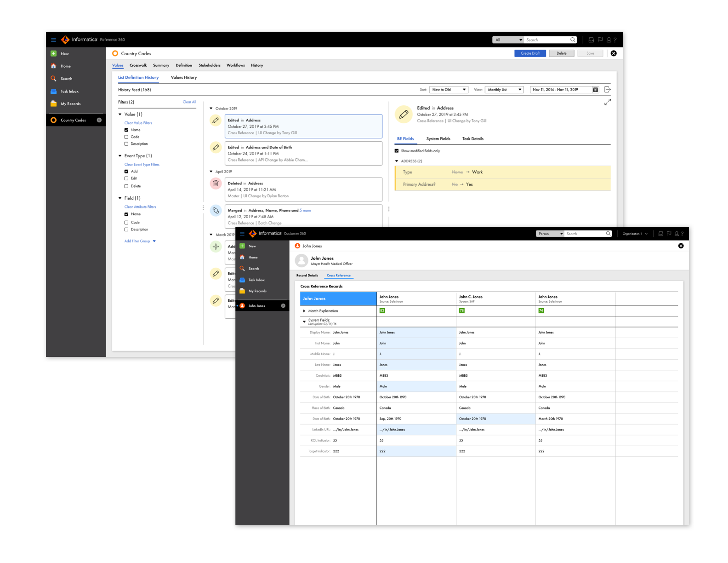
Task: Open Task Inbox in Reference 360 sidebar
Action: pyautogui.click(x=69, y=91)
